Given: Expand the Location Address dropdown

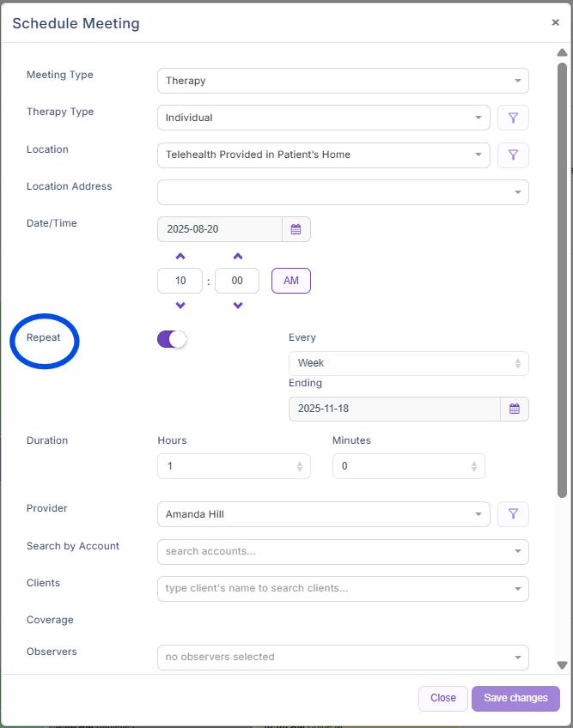Looking at the screenshot, I should [x=343, y=192].
